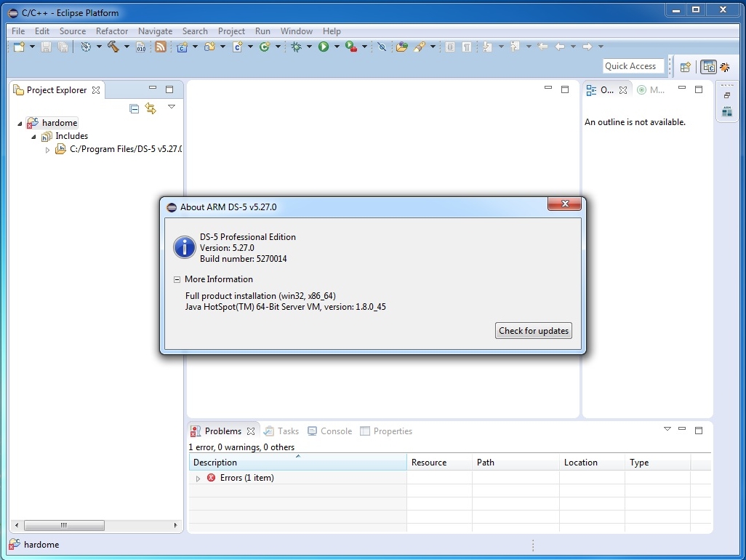Screen dimensions: 746x560
Task: Click the binary 010 toolbar icon
Action: point(141,47)
